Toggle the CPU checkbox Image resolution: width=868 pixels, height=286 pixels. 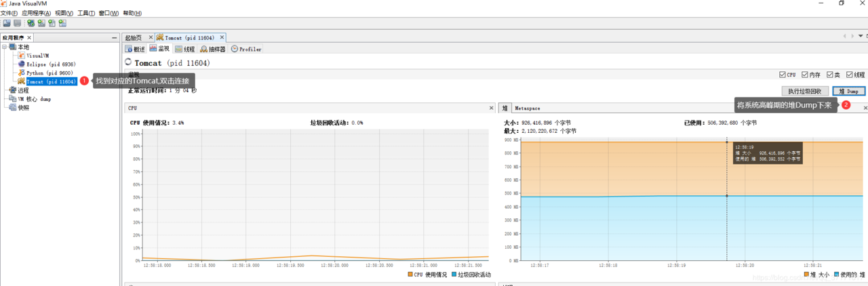pos(783,75)
